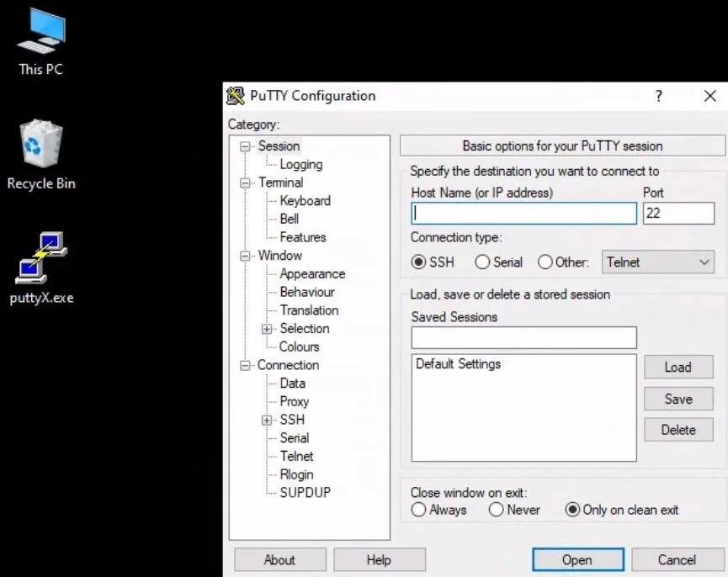Collapse the Session tree node
Screen dimensions: 728x577
[x=245, y=146]
